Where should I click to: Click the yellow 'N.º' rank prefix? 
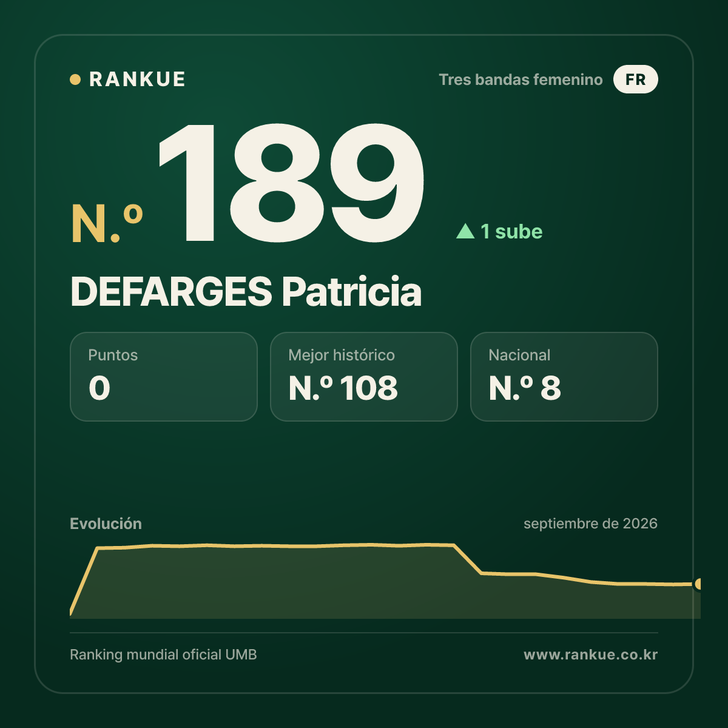pyautogui.click(x=107, y=224)
